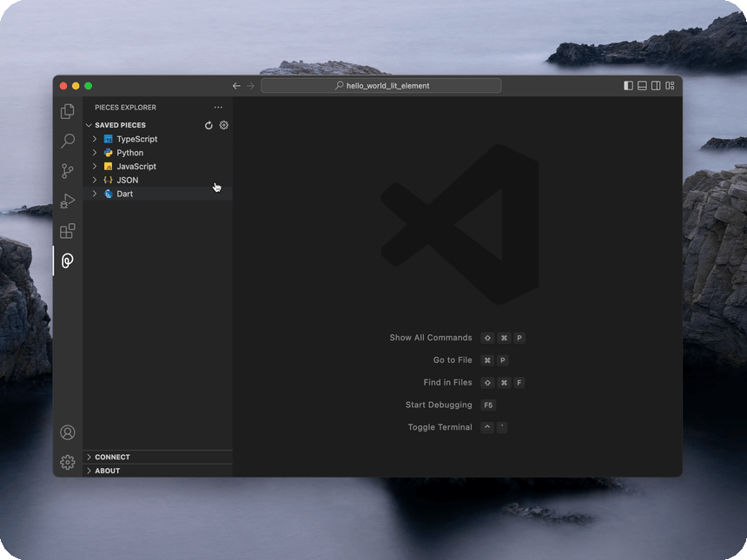This screenshot has width=747, height=560.
Task: Open the Source Control view
Action: point(68,171)
